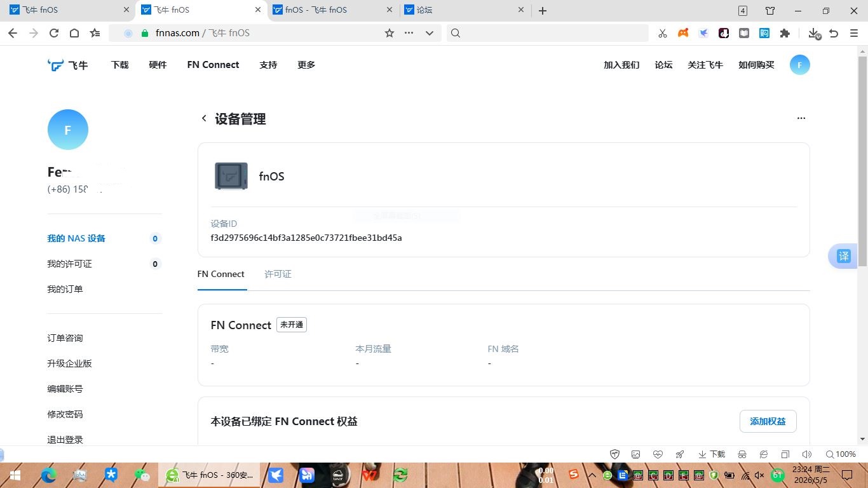868x488 pixels.
Task: Click the 如何购买 header link
Action: click(x=756, y=65)
